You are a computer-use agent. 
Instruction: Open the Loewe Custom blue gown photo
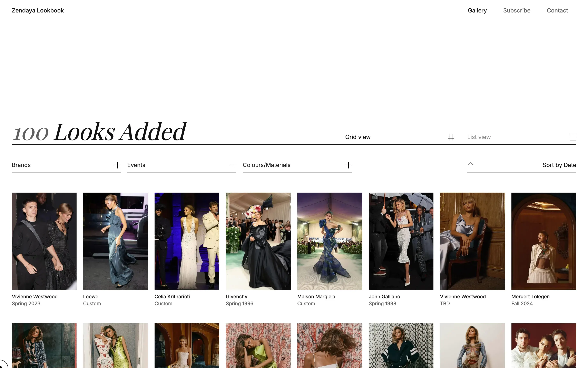tap(115, 241)
